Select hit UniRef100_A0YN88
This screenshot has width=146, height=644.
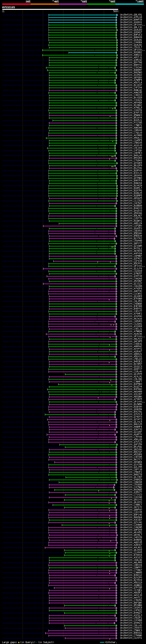click(131, 135)
